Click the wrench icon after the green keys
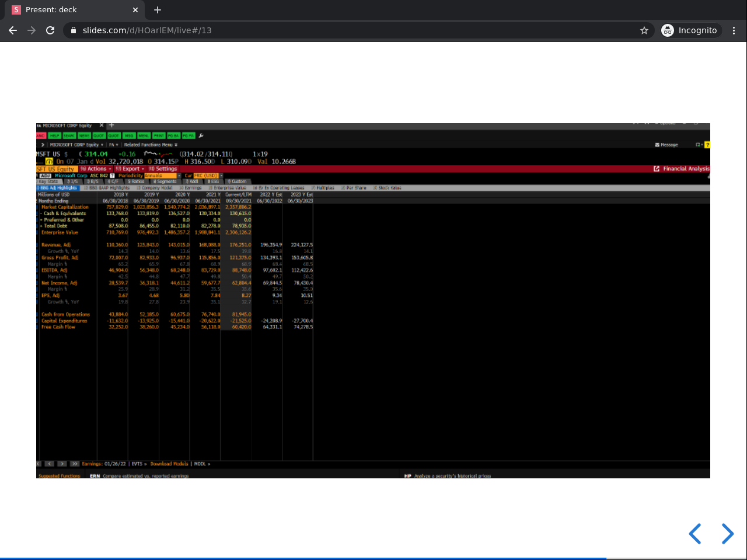 click(x=201, y=135)
